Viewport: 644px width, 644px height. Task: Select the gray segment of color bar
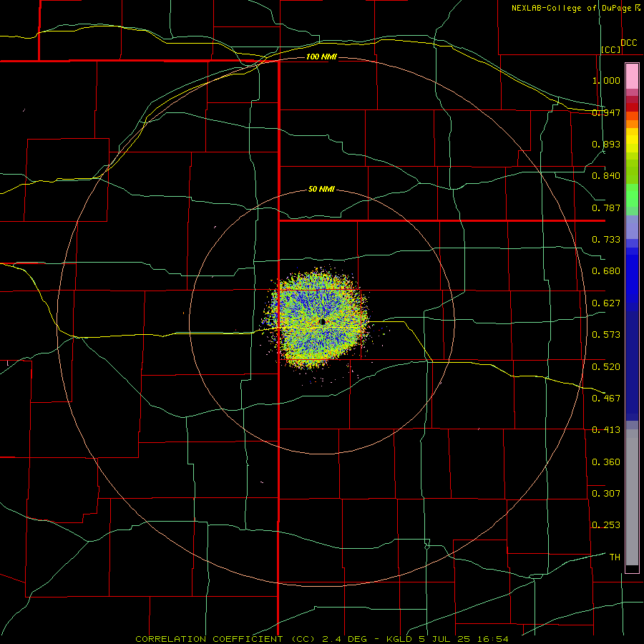(x=632, y=497)
